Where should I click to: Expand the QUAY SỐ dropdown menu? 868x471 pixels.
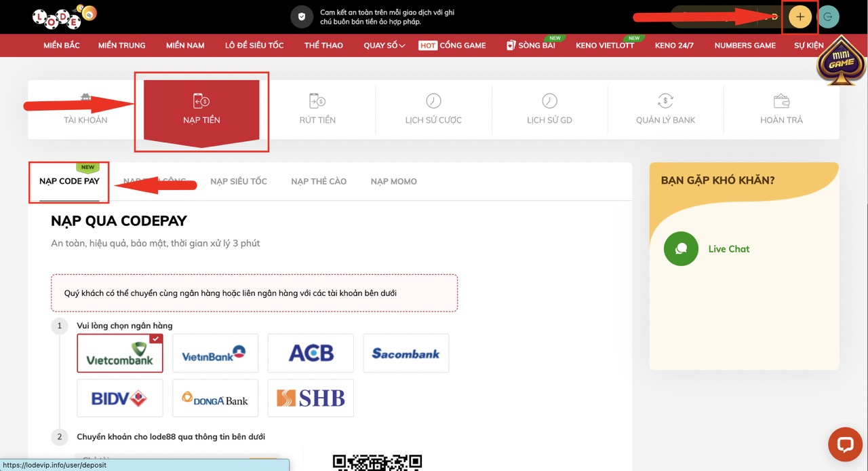coord(384,45)
